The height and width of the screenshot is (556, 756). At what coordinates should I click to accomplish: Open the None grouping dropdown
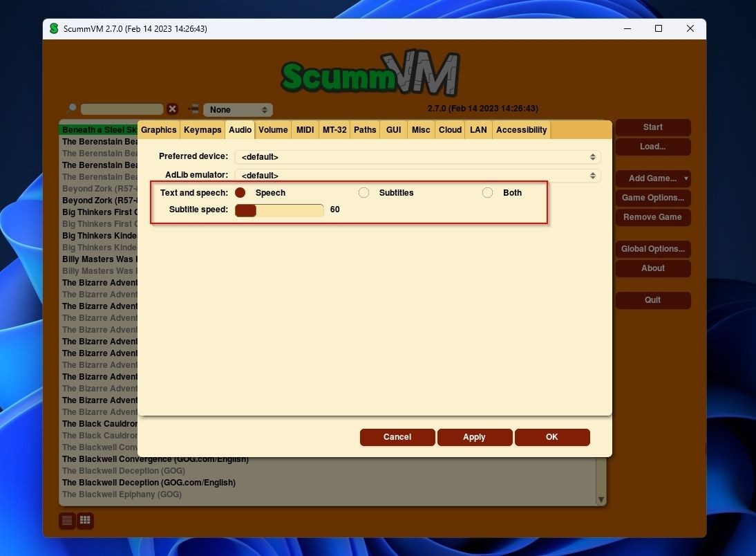click(238, 109)
